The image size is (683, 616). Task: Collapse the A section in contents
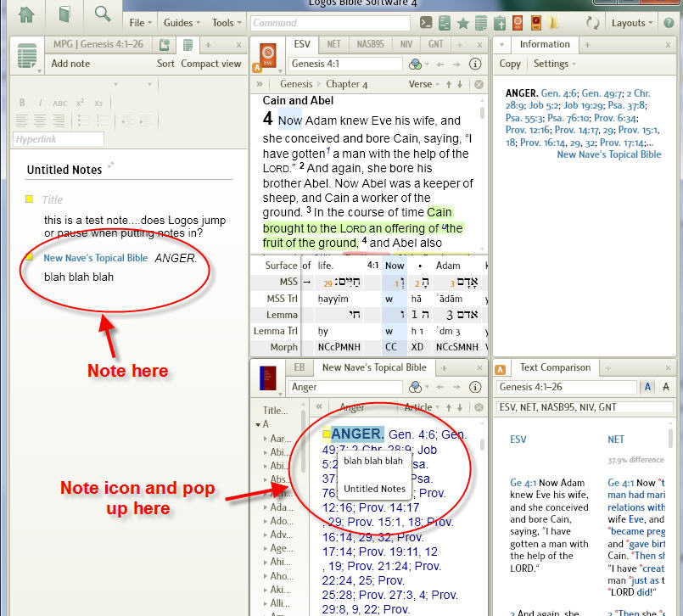258,424
